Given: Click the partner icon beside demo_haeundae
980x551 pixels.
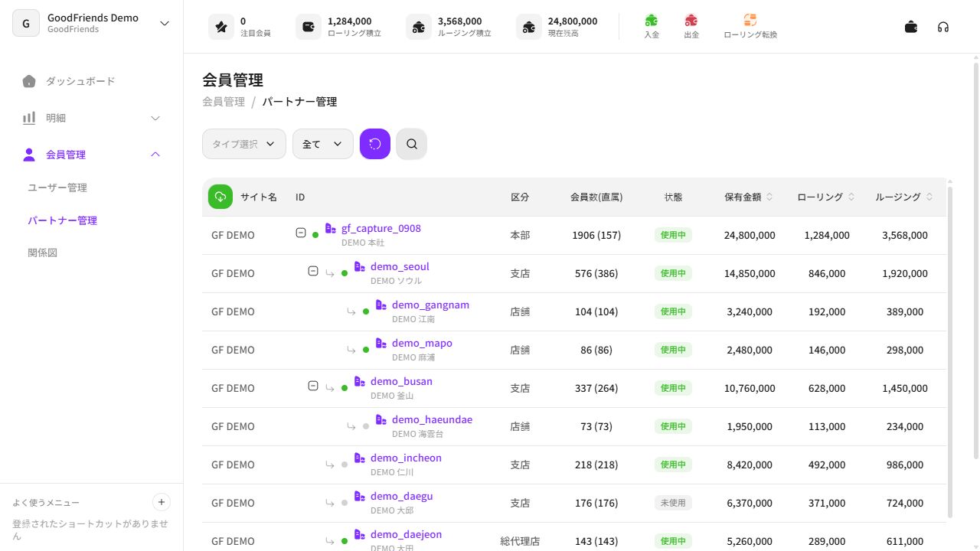Looking at the screenshot, I should pos(381,419).
